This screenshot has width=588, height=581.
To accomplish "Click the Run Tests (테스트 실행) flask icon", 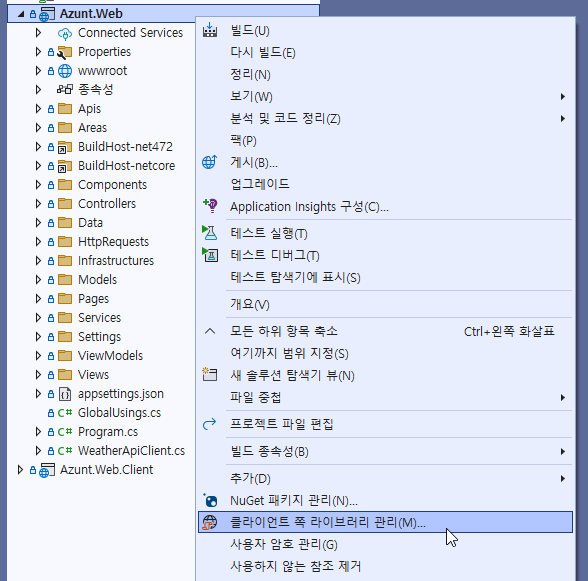I will pos(210,233).
